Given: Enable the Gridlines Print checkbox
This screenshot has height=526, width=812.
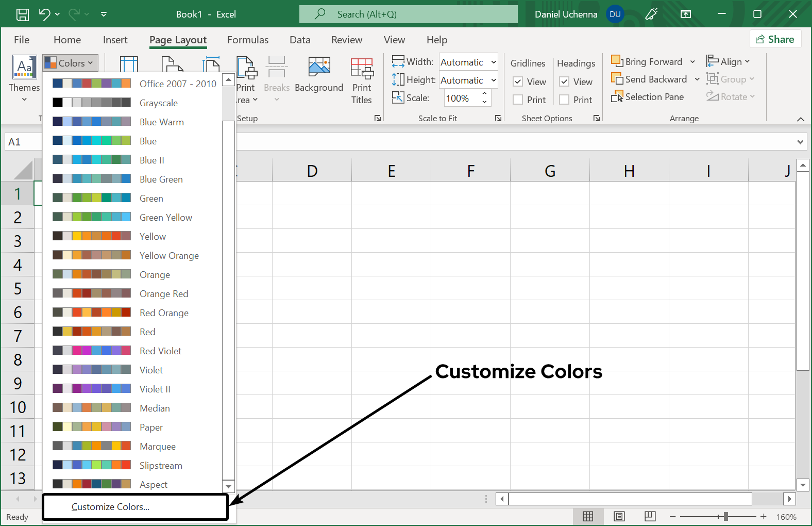Looking at the screenshot, I should coord(518,100).
